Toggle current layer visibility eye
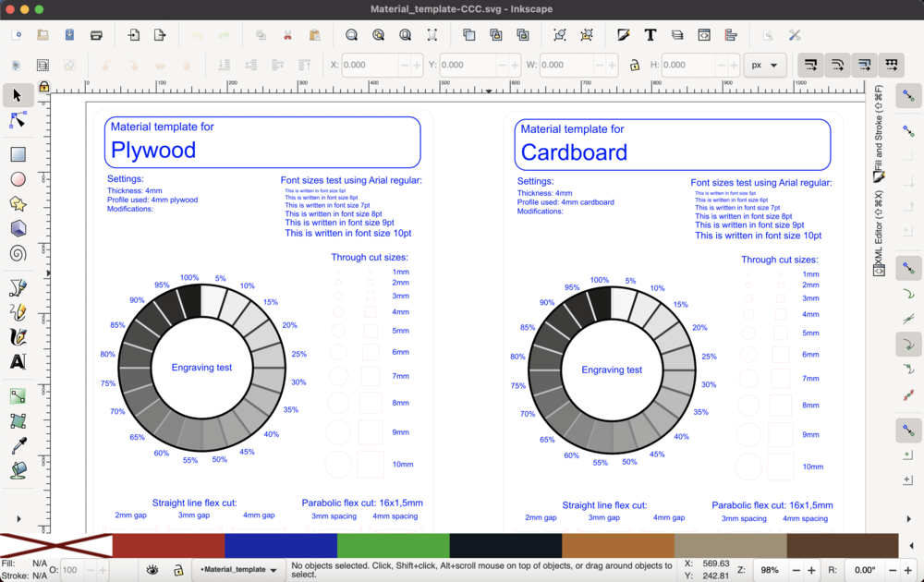This screenshot has width=924, height=582. 152,570
